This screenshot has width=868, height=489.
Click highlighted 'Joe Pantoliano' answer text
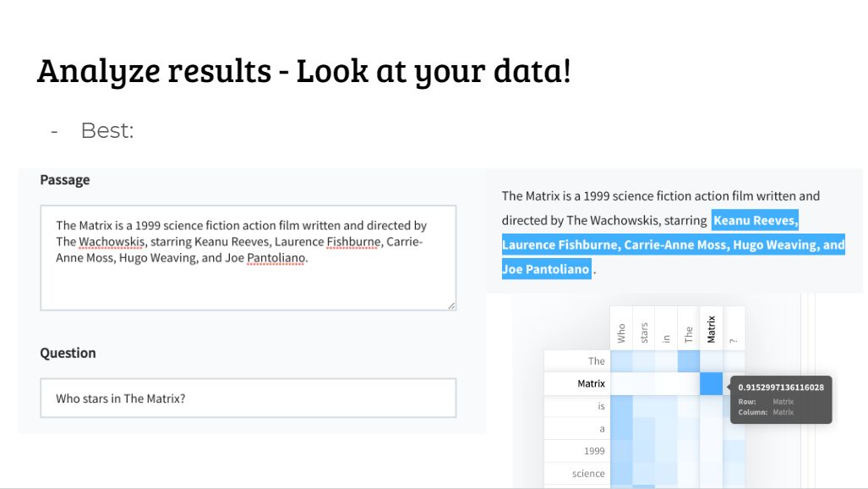[x=545, y=270]
